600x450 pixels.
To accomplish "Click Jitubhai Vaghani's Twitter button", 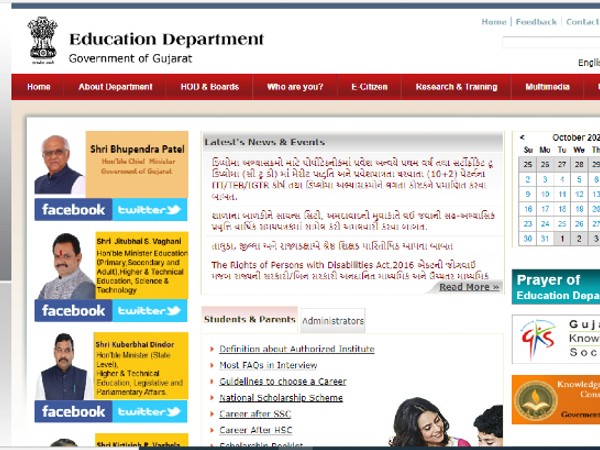I will pyautogui.click(x=149, y=311).
